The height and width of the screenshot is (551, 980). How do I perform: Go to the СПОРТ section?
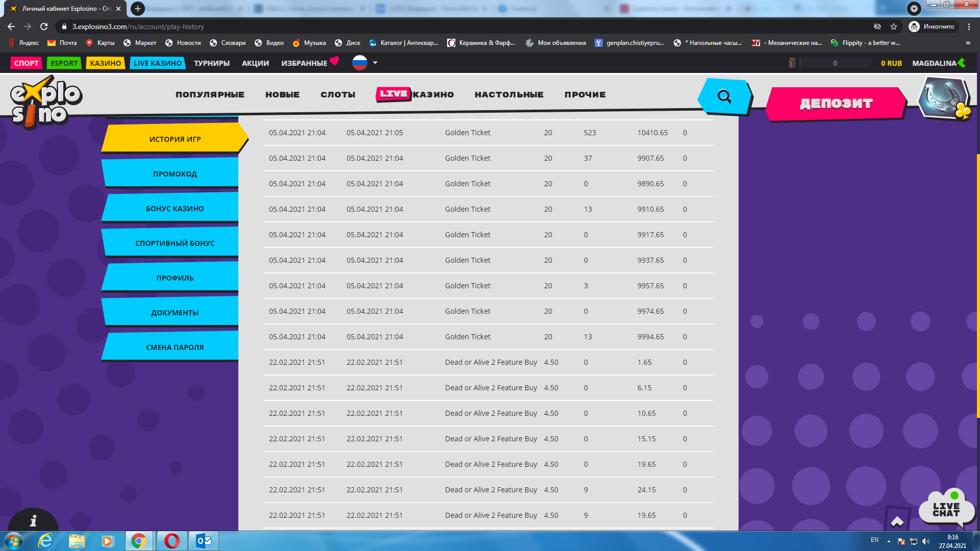tap(27, 63)
